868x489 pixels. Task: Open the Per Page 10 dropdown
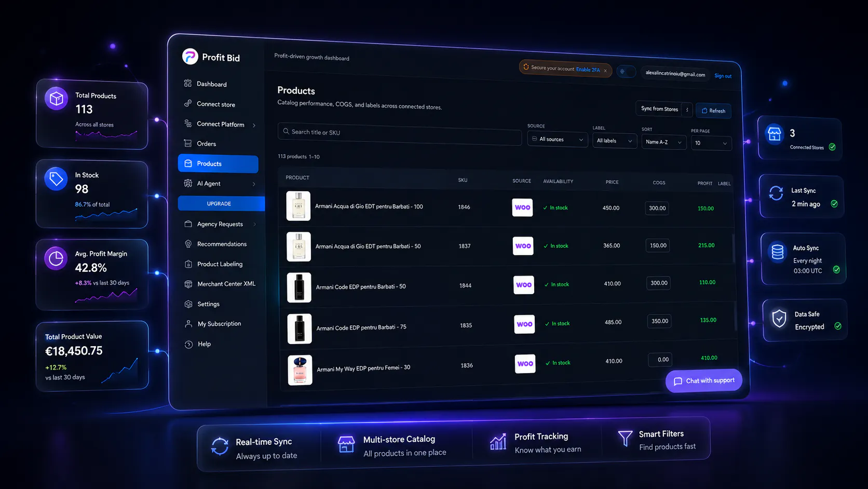(x=711, y=143)
